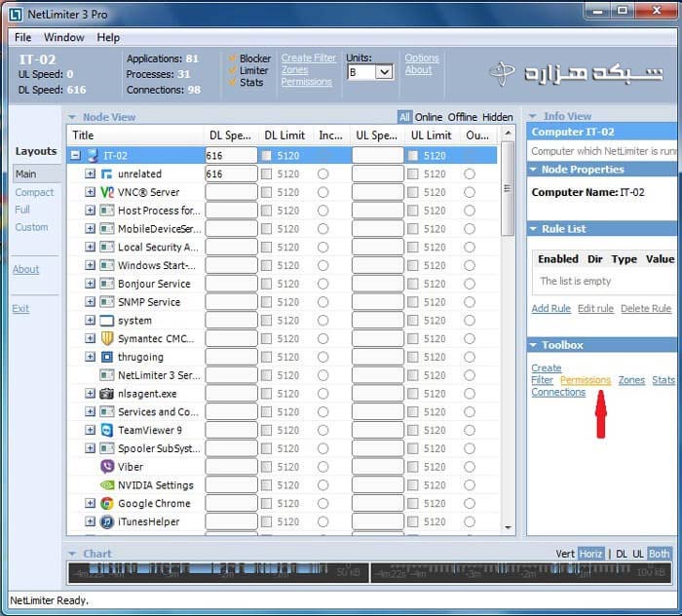Click the system process icon
The height and width of the screenshot is (616, 682).
(107, 321)
